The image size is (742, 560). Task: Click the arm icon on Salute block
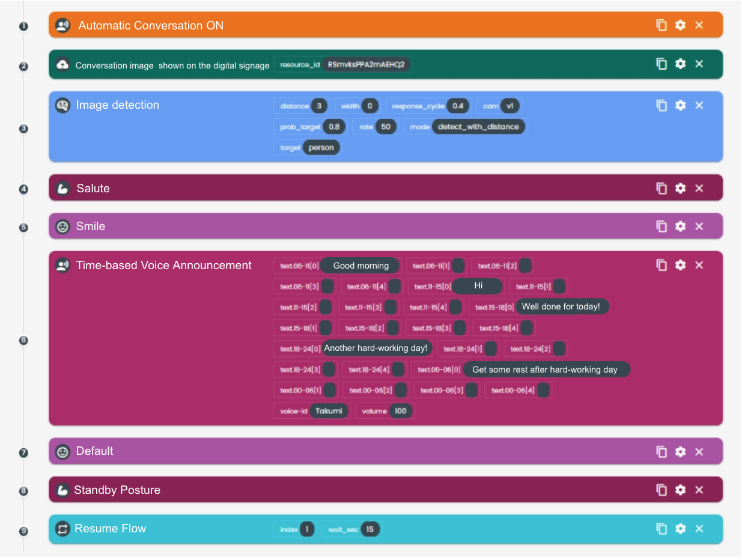click(x=62, y=188)
